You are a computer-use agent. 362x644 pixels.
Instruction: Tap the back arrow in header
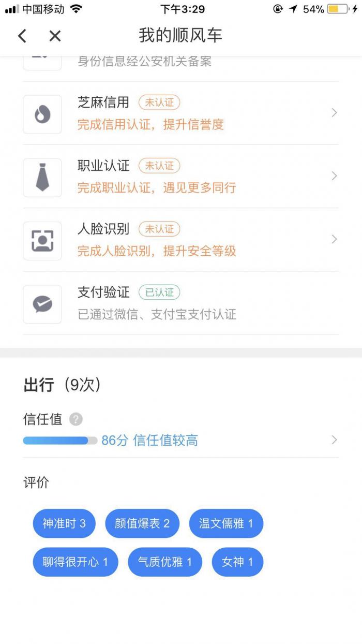pos(22,36)
